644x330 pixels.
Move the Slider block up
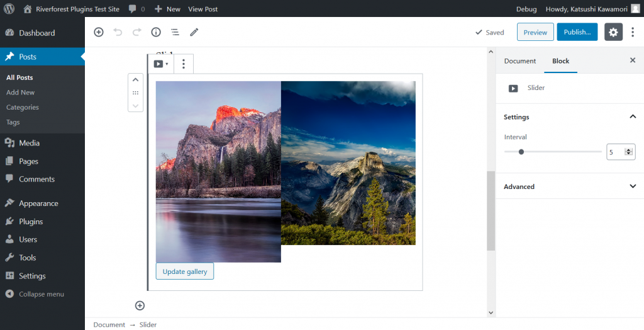pos(135,81)
